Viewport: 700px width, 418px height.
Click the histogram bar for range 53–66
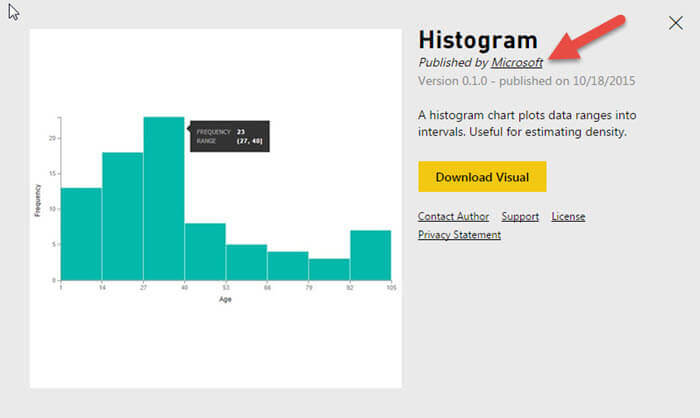click(246, 262)
